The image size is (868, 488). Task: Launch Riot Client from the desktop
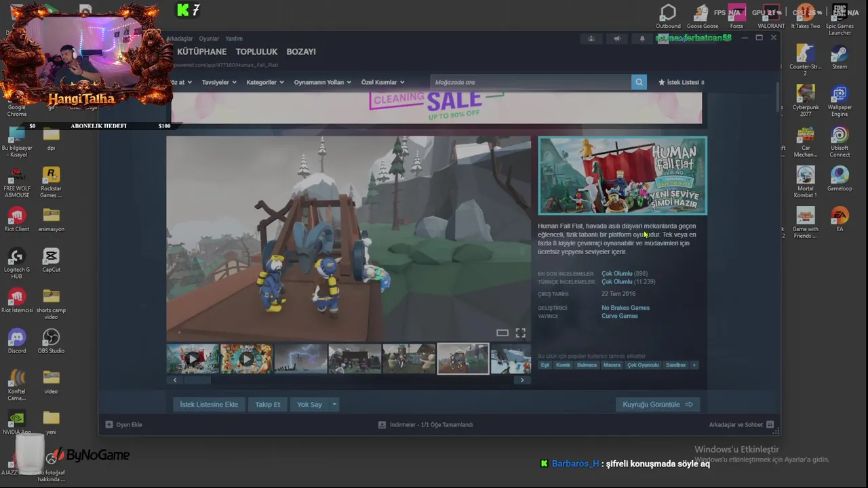click(x=17, y=219)
